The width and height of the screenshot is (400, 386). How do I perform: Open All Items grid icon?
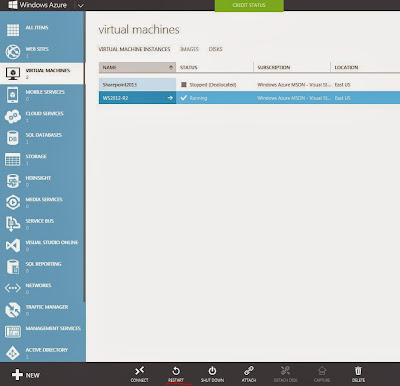[13, 30]
